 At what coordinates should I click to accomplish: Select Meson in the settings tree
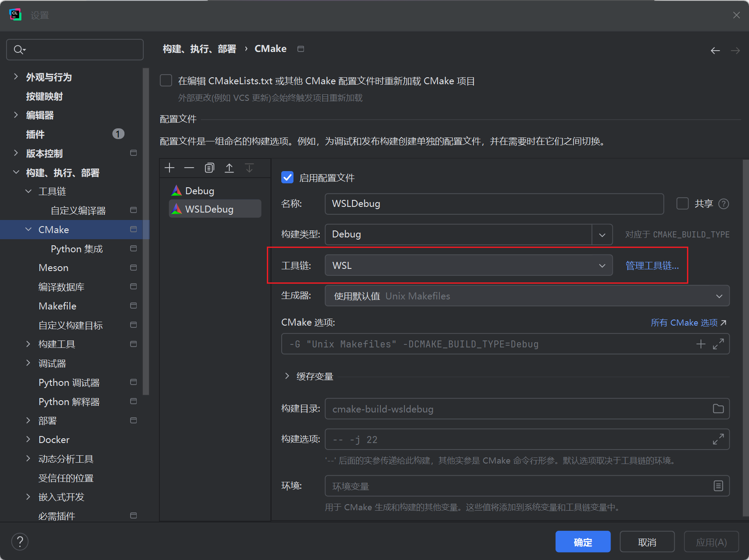point(53,268)
